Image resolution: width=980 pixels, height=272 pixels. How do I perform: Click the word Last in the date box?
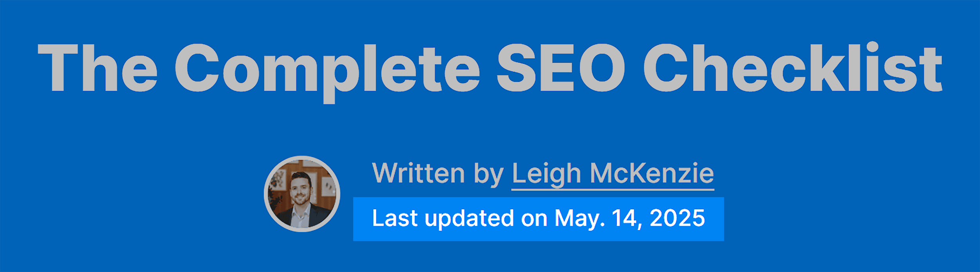pos(395,218)
